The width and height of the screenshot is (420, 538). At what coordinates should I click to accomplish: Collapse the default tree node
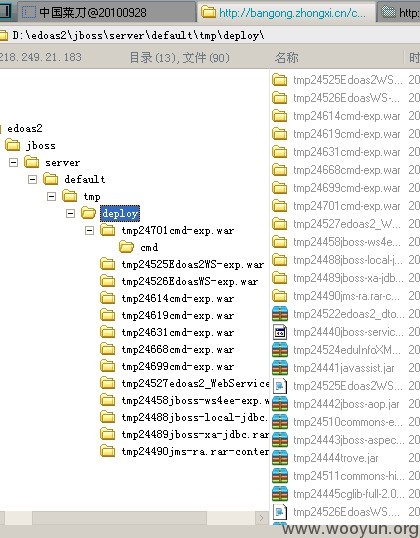coord(32,179)
